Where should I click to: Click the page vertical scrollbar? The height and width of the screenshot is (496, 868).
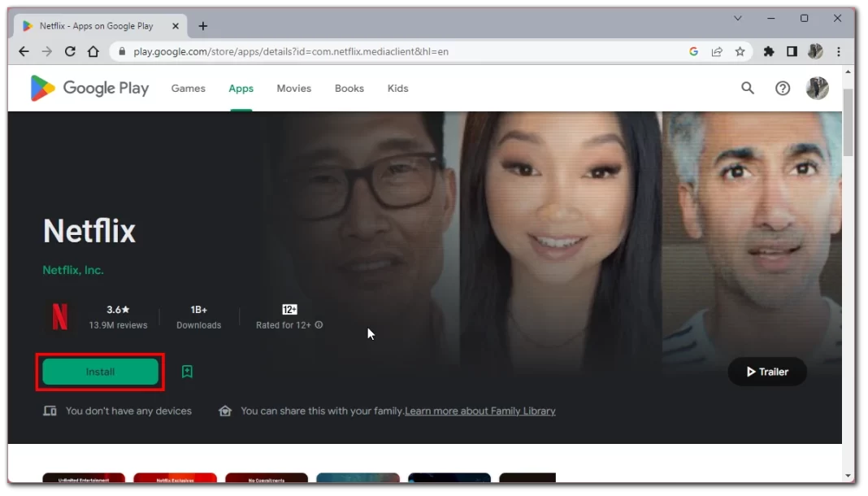848,122
